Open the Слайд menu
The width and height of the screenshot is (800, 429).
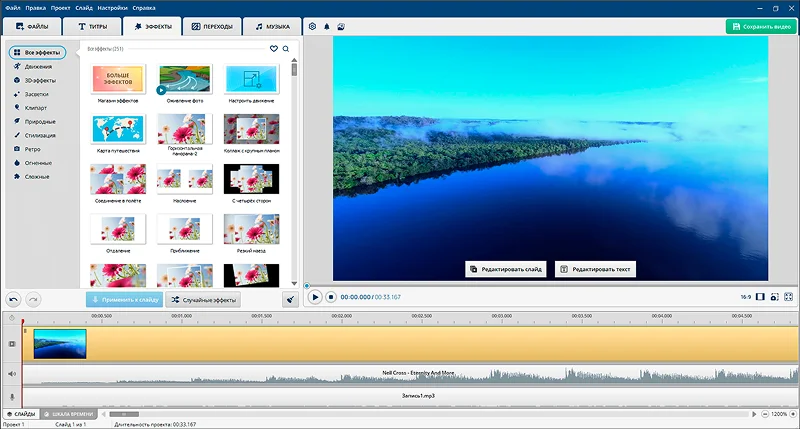coord(84,8)
